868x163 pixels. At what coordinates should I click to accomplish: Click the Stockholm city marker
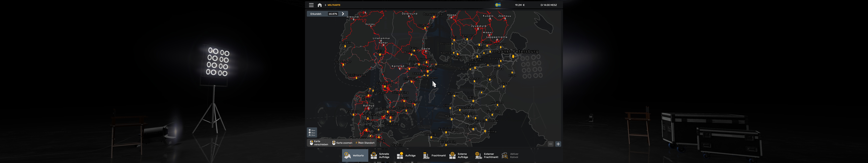click(x=428, y=71)
